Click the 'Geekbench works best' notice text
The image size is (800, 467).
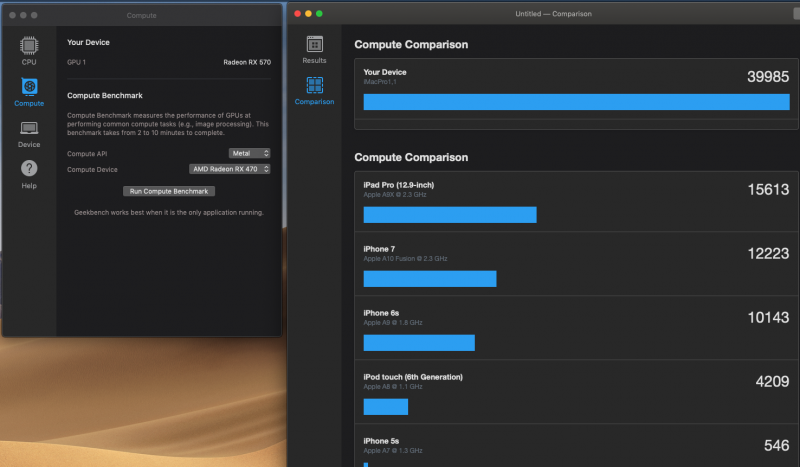coord(169,212)
